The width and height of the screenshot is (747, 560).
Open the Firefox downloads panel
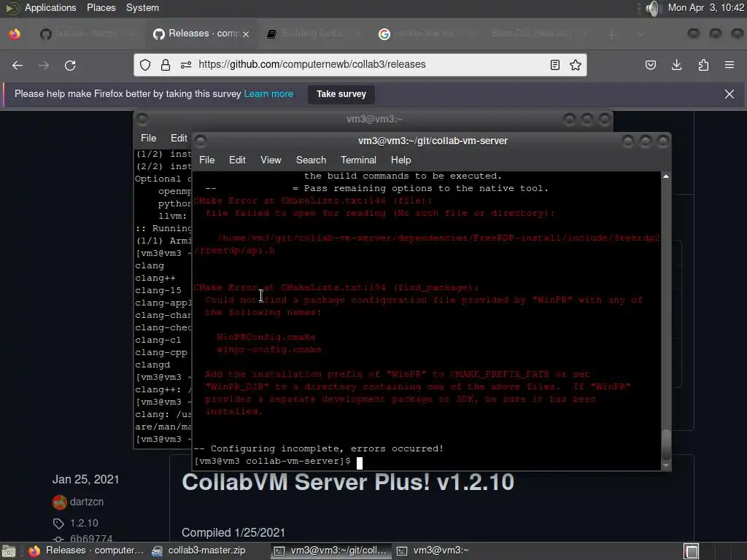tap(676, 65)
